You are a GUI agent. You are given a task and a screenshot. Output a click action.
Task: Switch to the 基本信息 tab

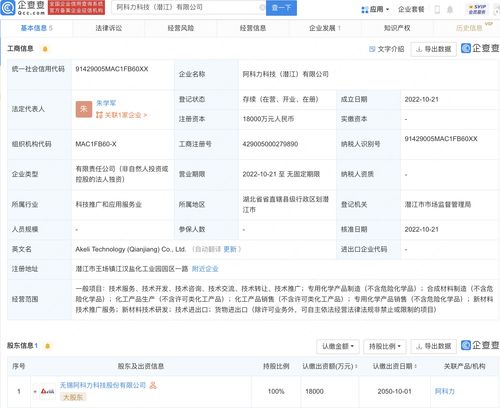pyautogui.click(x=36, y=28)
